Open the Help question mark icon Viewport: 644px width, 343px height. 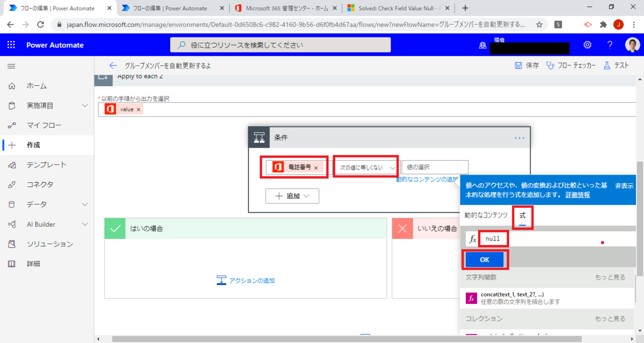pos(610,45)
